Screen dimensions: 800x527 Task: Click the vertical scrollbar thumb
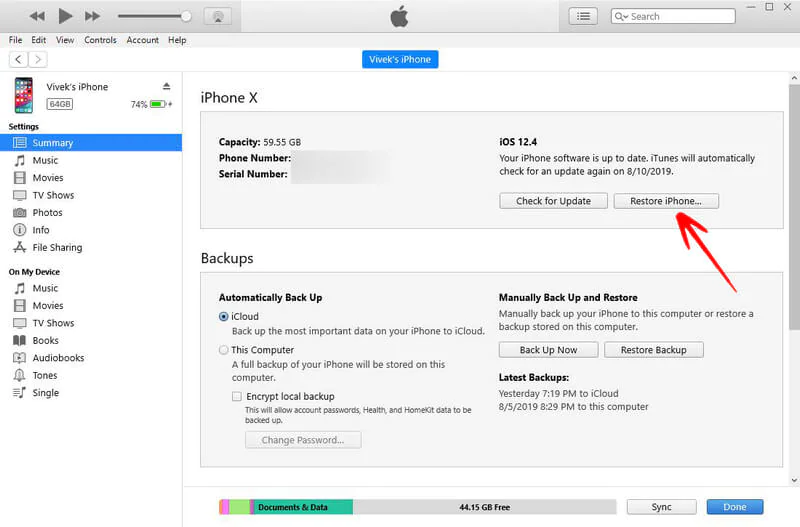point(794,207)
